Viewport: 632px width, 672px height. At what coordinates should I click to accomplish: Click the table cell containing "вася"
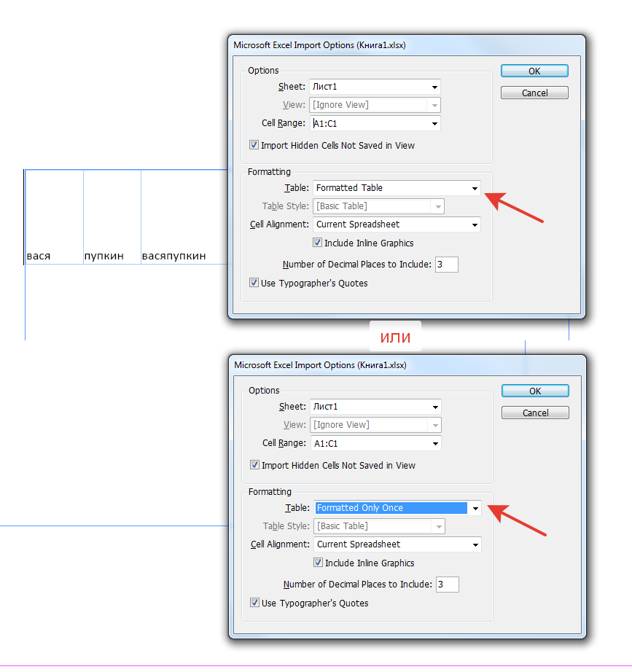(x=55, y=217)
